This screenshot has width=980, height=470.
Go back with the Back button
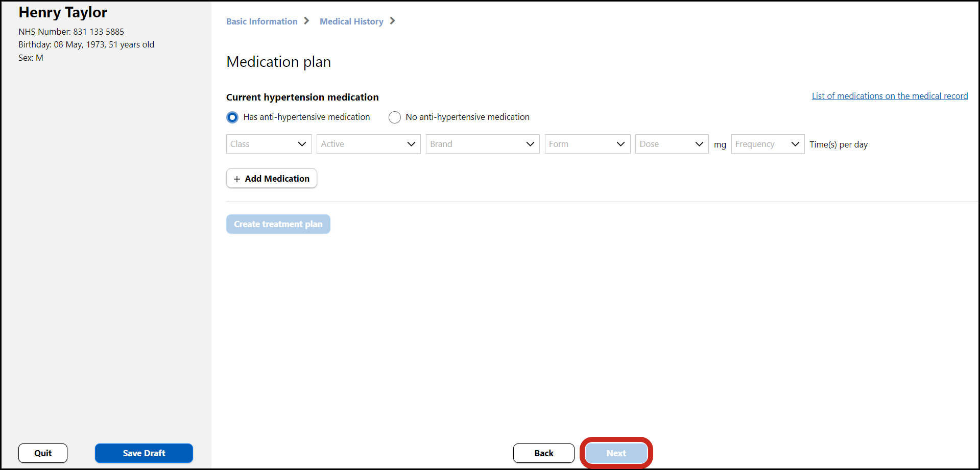pyautogui.click(x=543, y=453)
